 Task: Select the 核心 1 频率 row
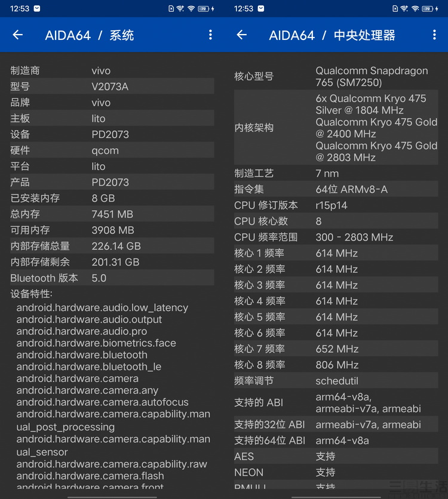pyautogui.click(x=336, y=252)
